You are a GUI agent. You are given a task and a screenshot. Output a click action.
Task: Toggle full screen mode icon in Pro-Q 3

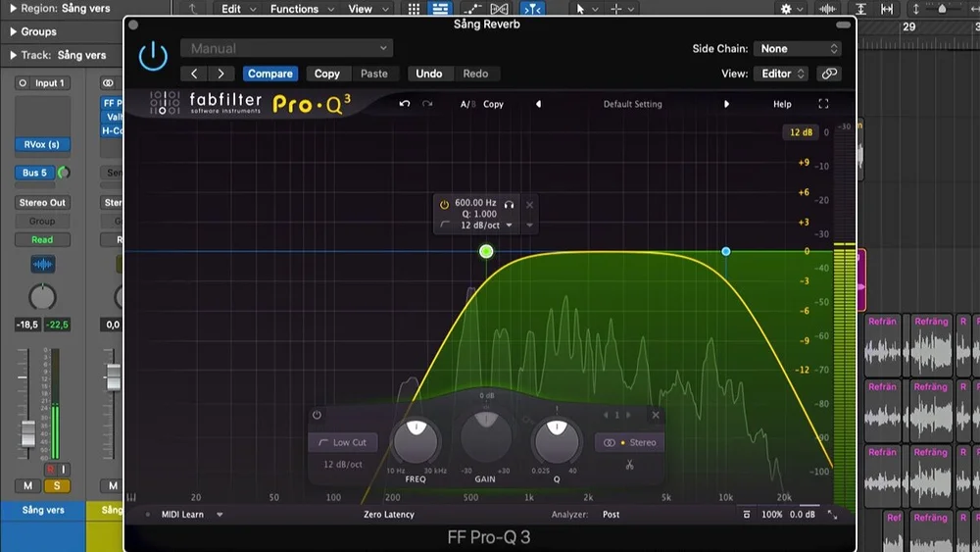pos(823,104)
